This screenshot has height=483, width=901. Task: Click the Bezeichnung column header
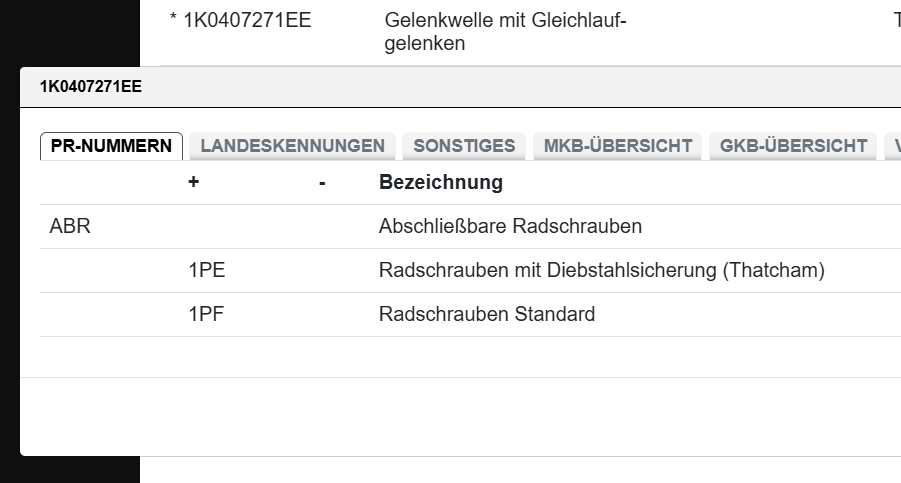[440, 183]
